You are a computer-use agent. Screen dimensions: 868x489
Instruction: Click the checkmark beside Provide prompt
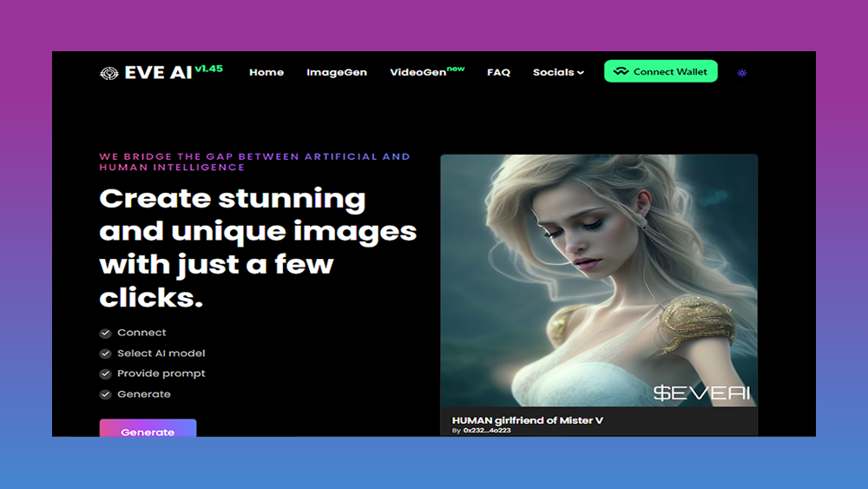coord(105,373)
